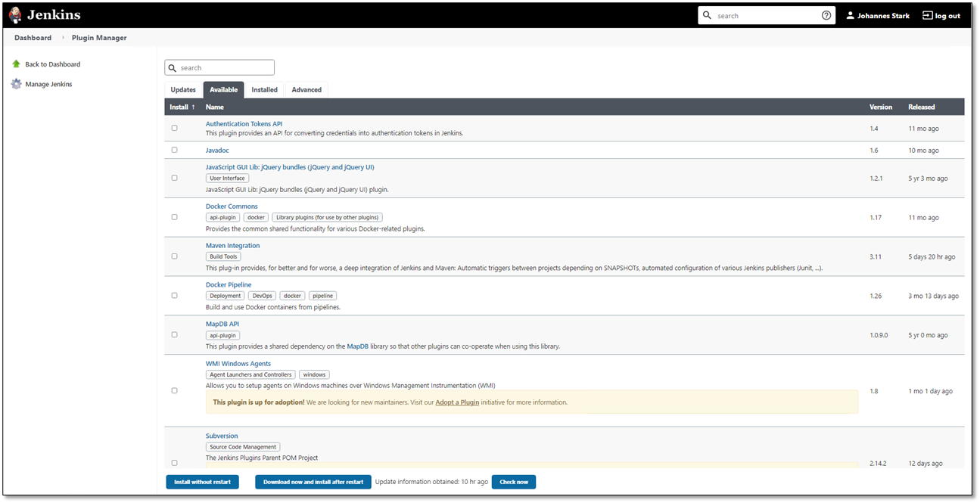980x503 pixels.
Task: Enable the Maven Integration checkbox
Action: (174, 256)
